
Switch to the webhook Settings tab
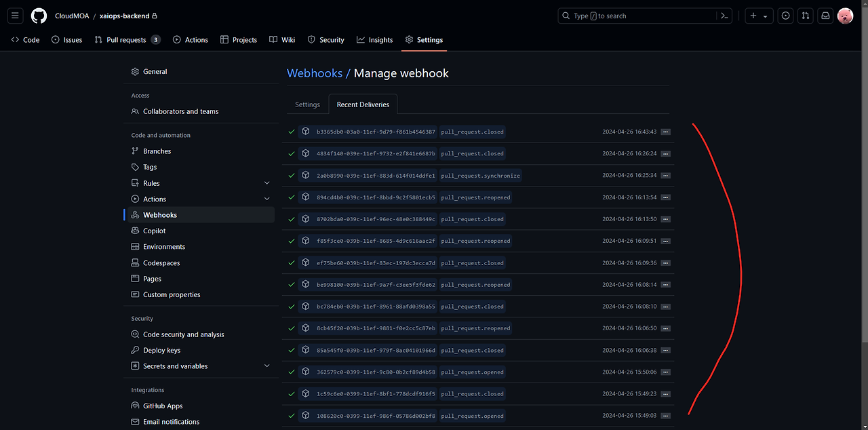(307, 104)
